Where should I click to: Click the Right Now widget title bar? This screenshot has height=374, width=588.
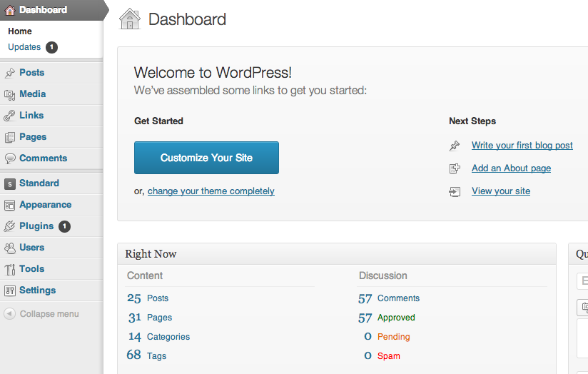pos(336,254)
